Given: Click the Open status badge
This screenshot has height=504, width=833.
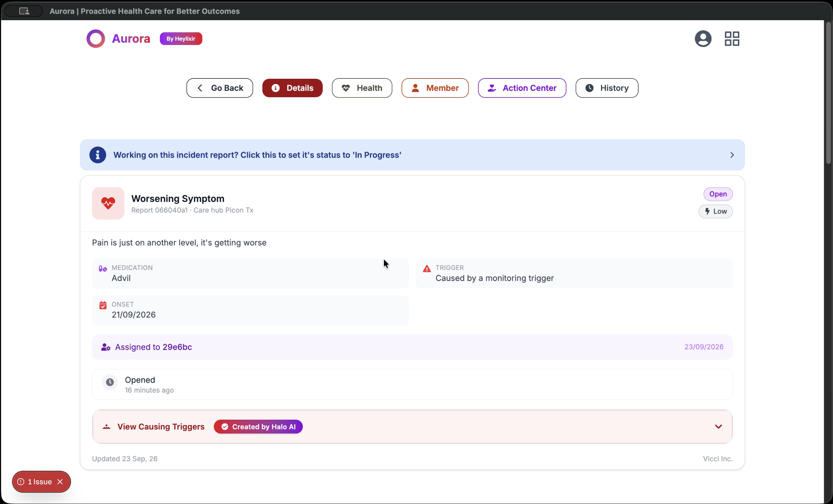Looking at the screenshot, I should click(x=718, y=194).
